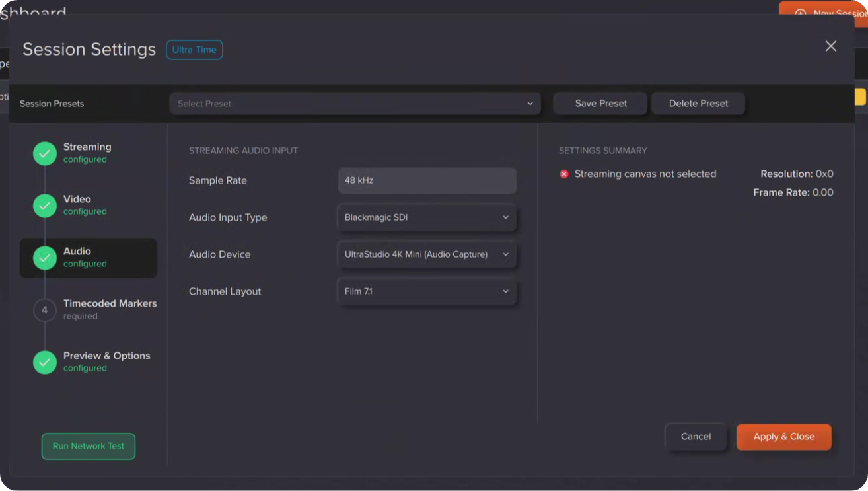Image resolution: width=868 pixels, height=491 pixels.
Task: Click the Audio Device label
Action: [x=220, y=254]
